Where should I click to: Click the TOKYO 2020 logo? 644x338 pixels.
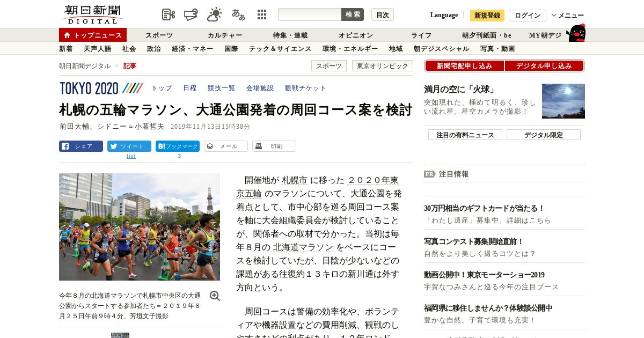click(x=101, y=88)
